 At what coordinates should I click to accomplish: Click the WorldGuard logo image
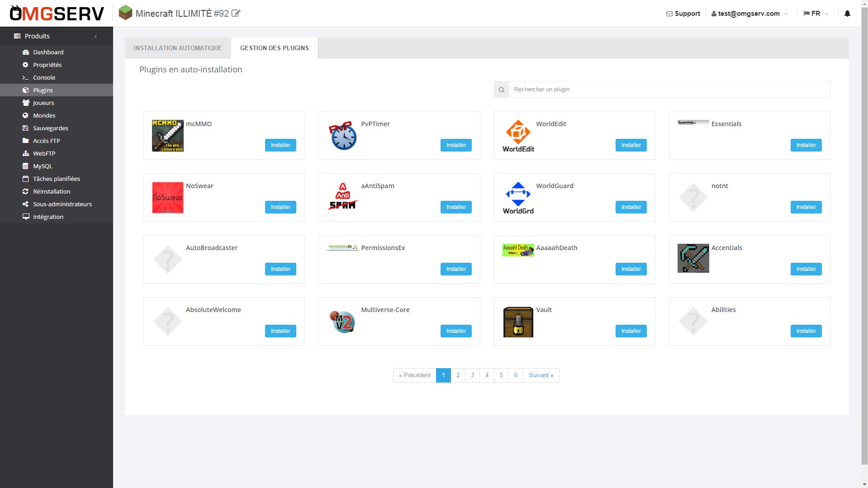coord(518,198)
